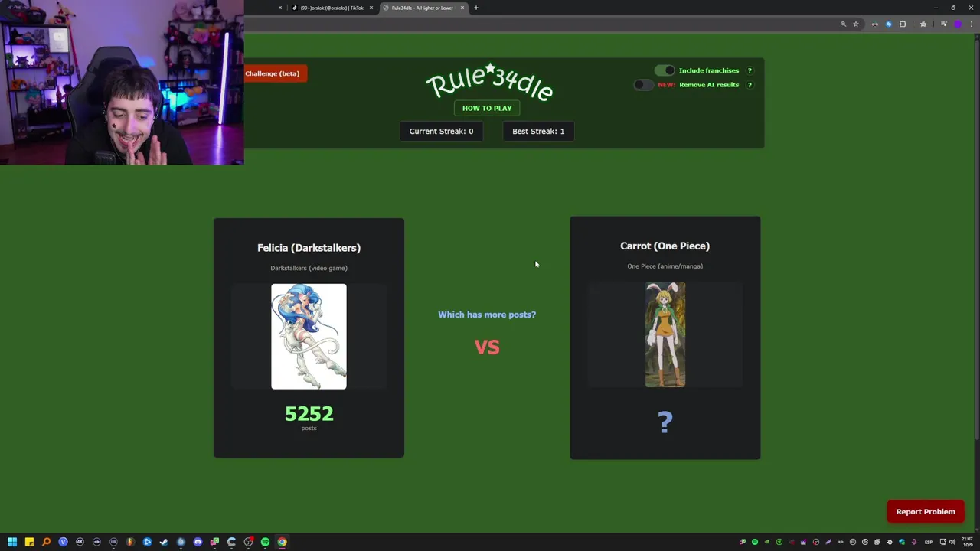
Task: Open Discord from the taskbar
Action: point(198,542)
